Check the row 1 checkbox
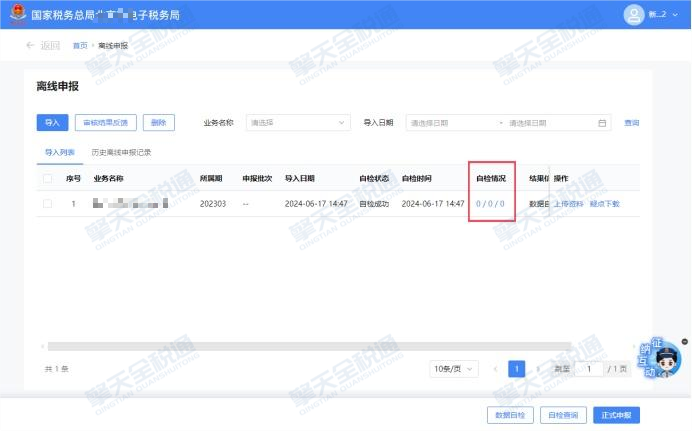Image resolution: width=692 pixels, height=431 pixels. pos(47,203)
